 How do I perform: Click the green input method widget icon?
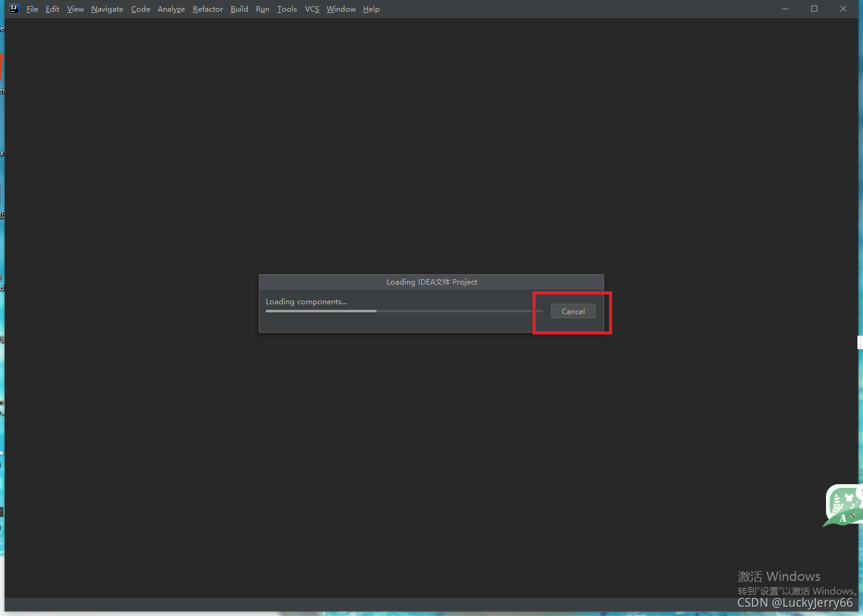pyautogui.click(x=844, y=506)
